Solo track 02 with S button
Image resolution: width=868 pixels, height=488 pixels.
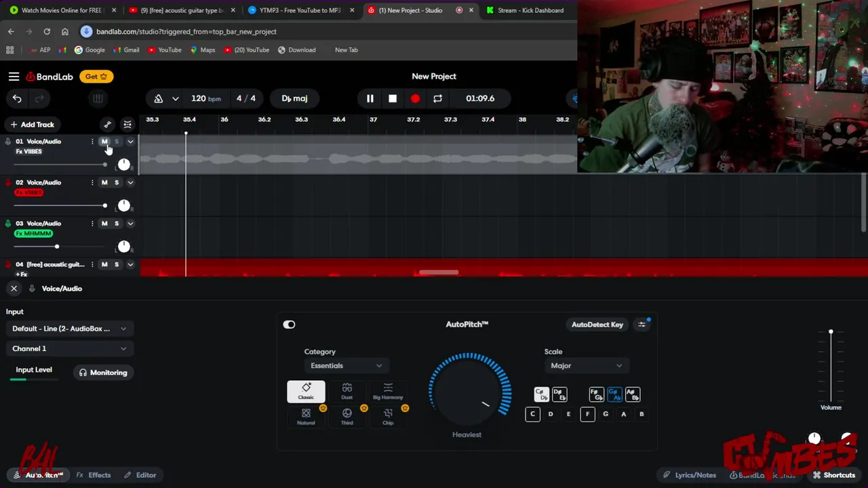(117, 183)
